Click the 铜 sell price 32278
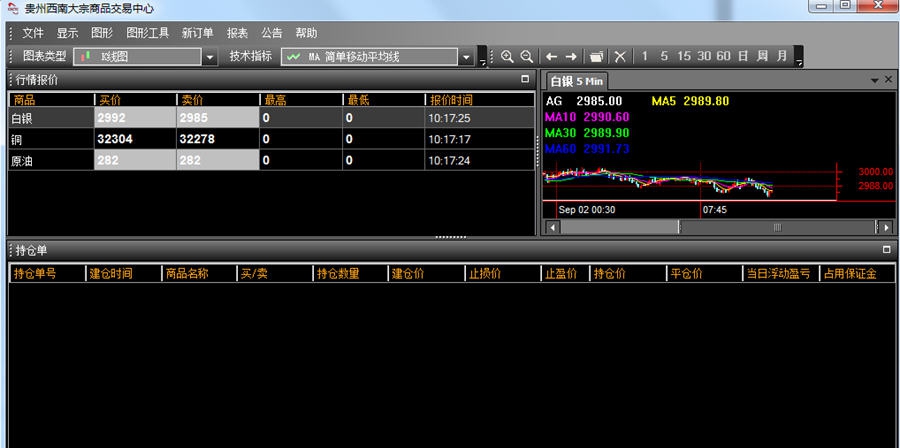 [x=216, y=139]
